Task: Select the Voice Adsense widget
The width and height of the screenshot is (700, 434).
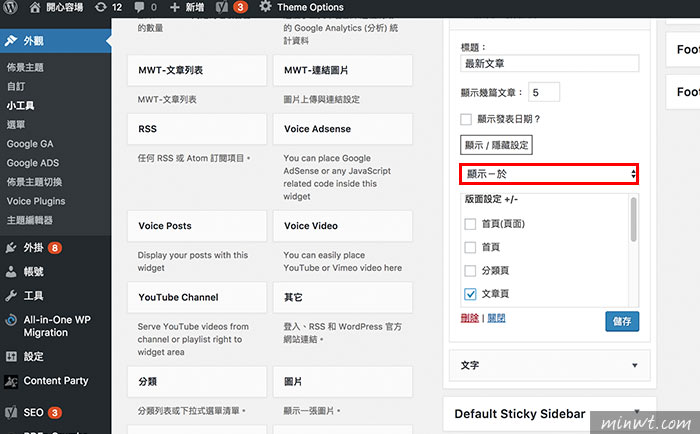Action: pos(343,129)
